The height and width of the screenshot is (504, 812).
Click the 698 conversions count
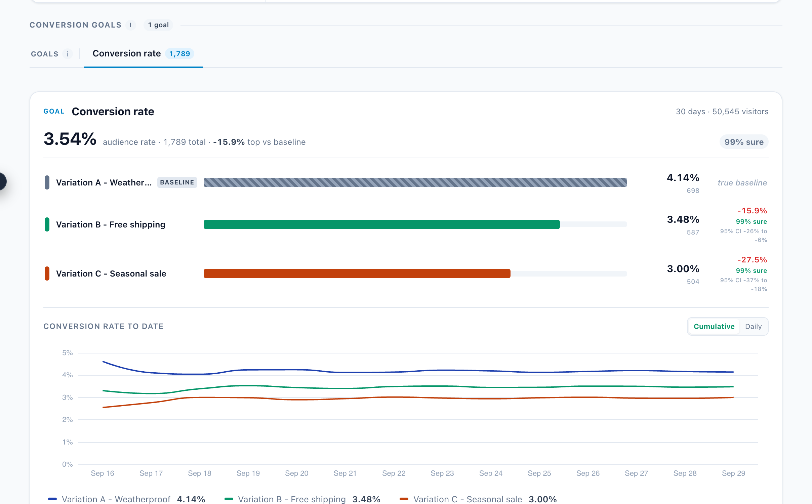tap(693, 191)
